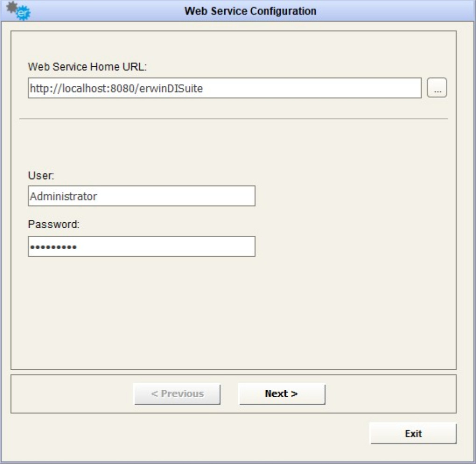
Task: Click the "Web Service Home URL:" label
Action: [x=88, y=67]
